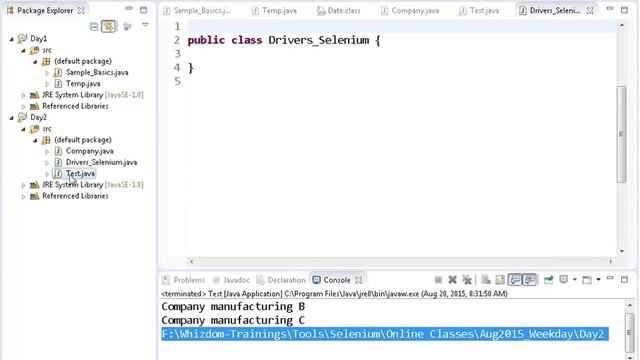Collapse Day1 default package
640x360 pixels.
point(35,61)
